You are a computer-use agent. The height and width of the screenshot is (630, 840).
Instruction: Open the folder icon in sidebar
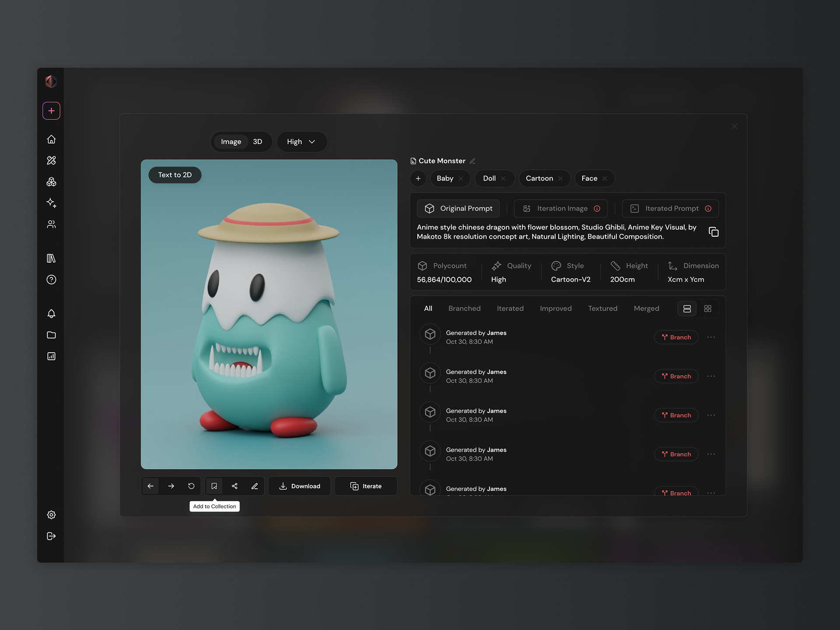(x=51, y=335)
